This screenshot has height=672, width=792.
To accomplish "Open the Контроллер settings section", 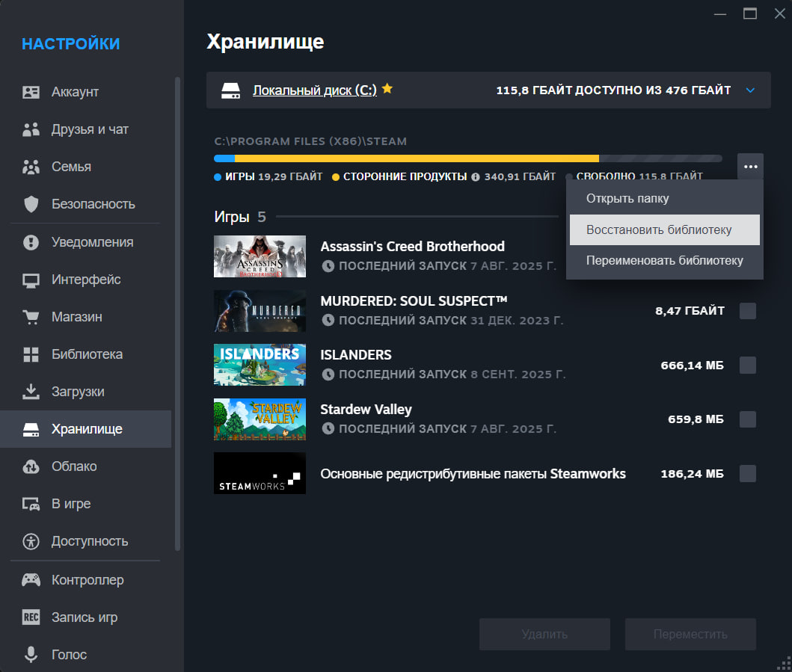I will click(x=86, y=579).
